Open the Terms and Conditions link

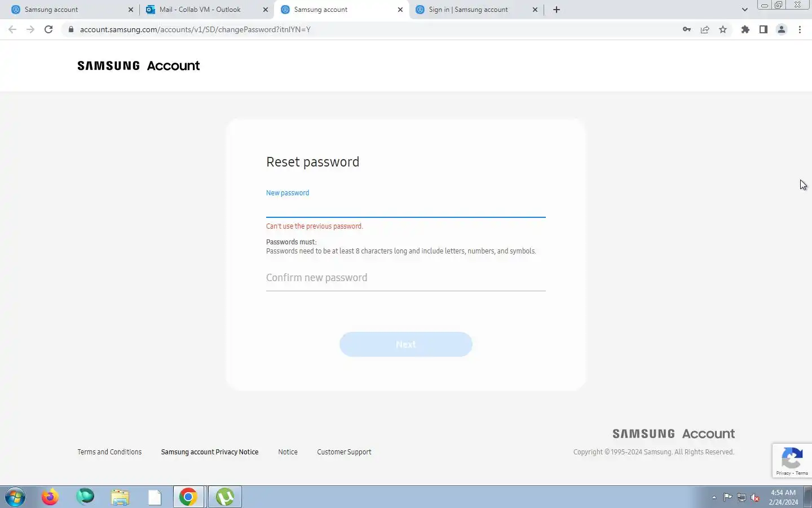(109, 452)
